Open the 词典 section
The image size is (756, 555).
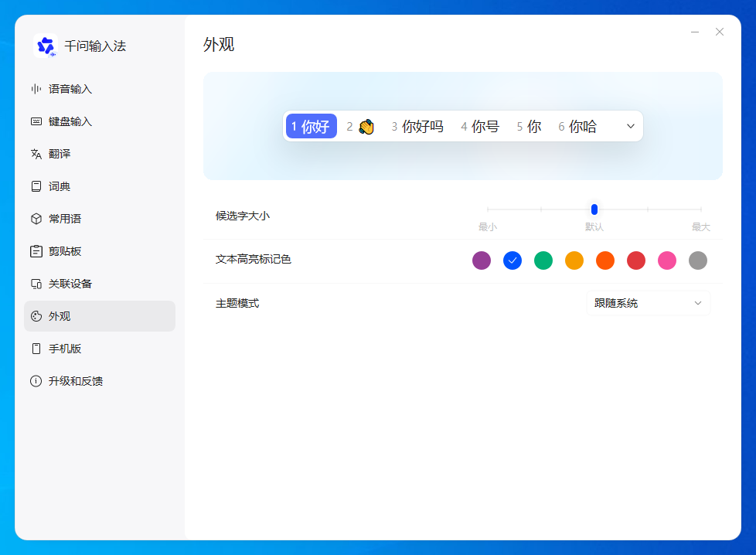click(x=100, y=186)
